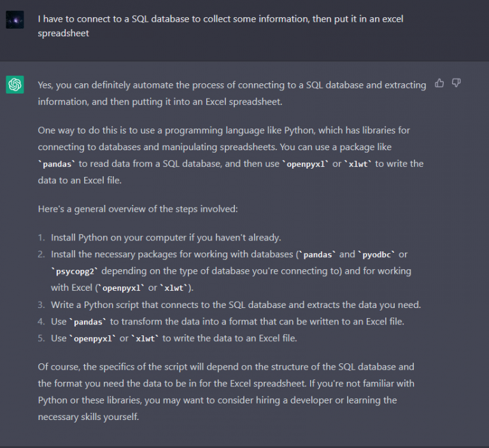Click "openpyxl" code in list step 5
Screen dimensions: 489x448
click(x=93, y=339)
